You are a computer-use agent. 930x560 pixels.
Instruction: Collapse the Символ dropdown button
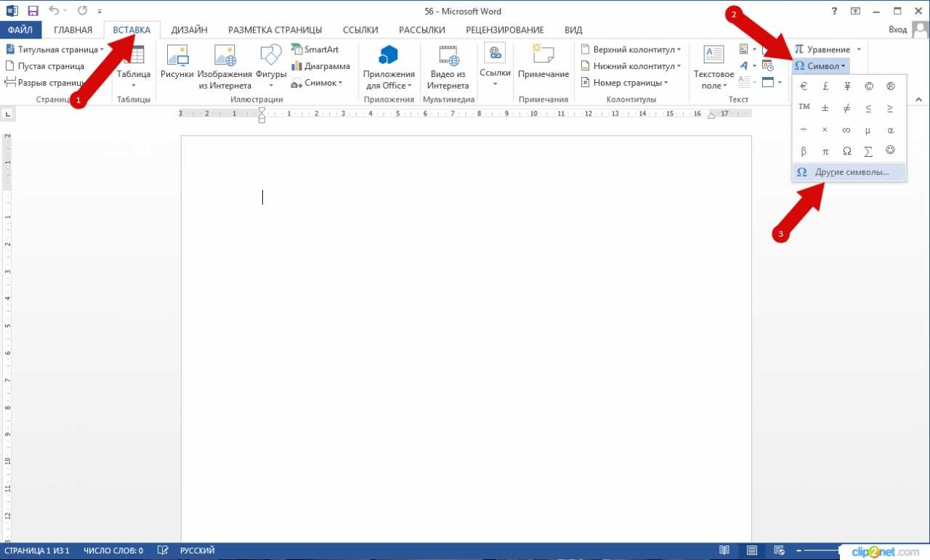pyautogui.click(x=820, y=66)
